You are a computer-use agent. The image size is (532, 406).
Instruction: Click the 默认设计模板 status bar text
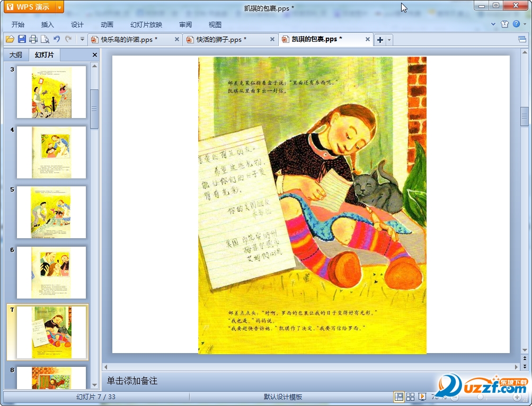click(x=282, y=397)
